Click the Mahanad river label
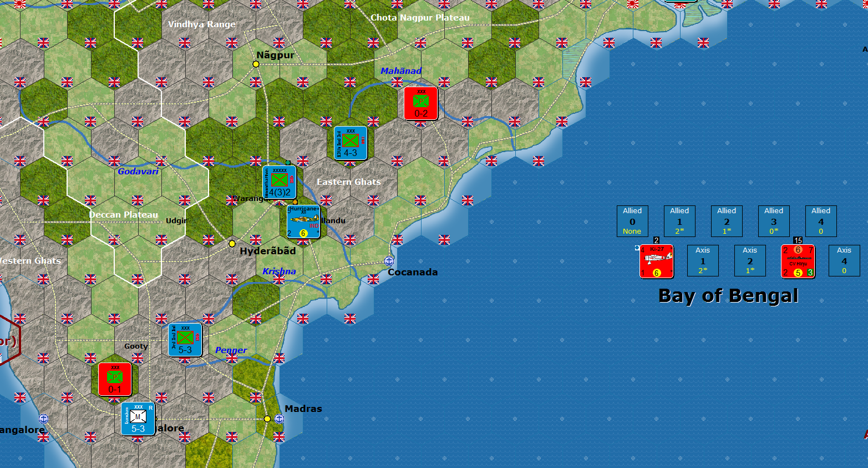The image size is (868, 468). click(x=401, y=71)
